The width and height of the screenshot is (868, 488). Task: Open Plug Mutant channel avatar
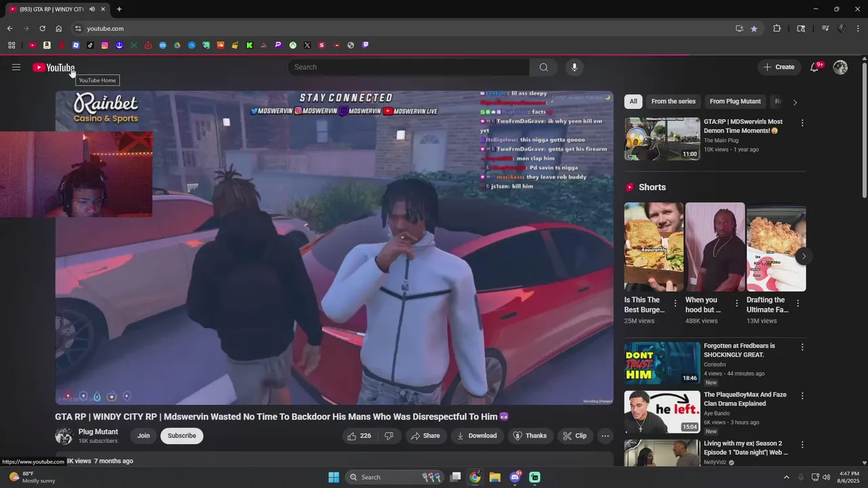pyautogui.click(x=64, y=436)
